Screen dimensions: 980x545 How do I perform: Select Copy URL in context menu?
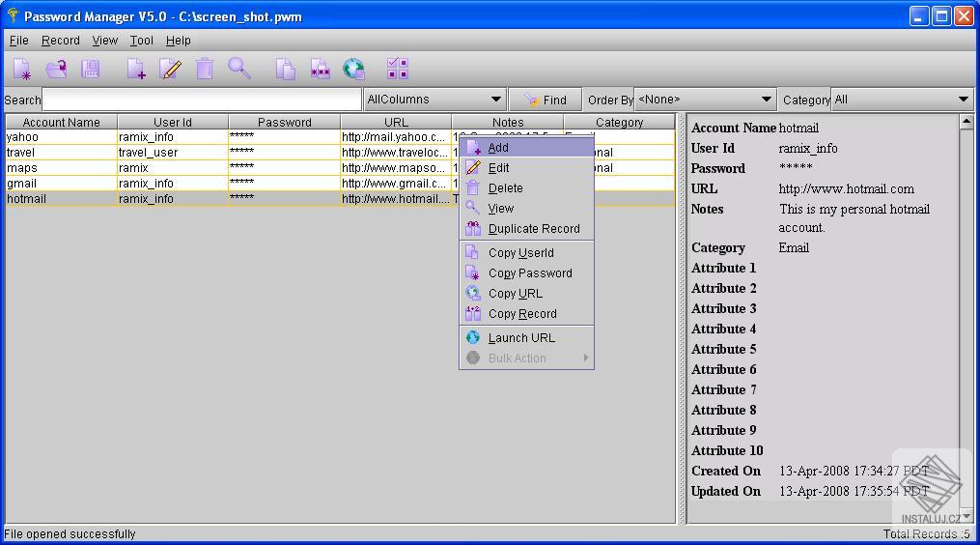526,294
